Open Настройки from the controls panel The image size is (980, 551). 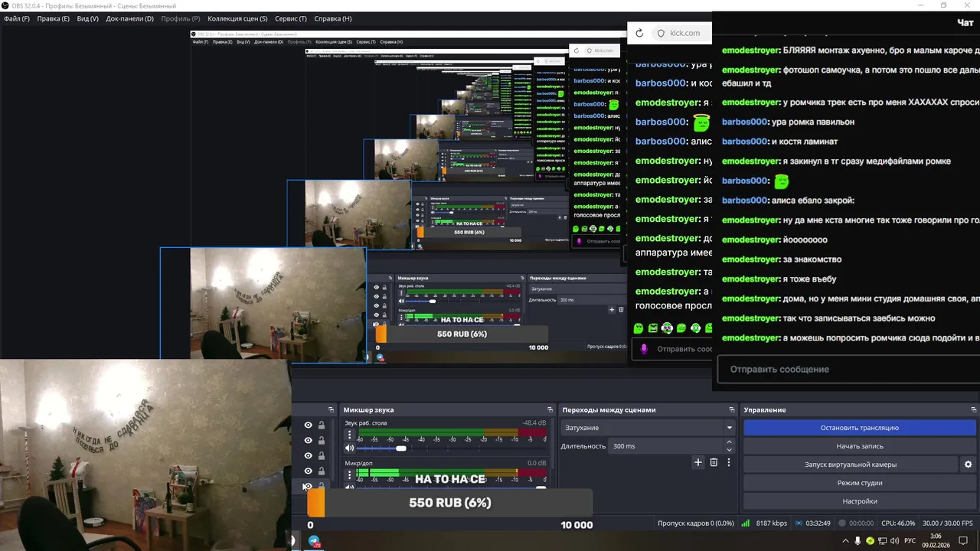click(860, 501)
